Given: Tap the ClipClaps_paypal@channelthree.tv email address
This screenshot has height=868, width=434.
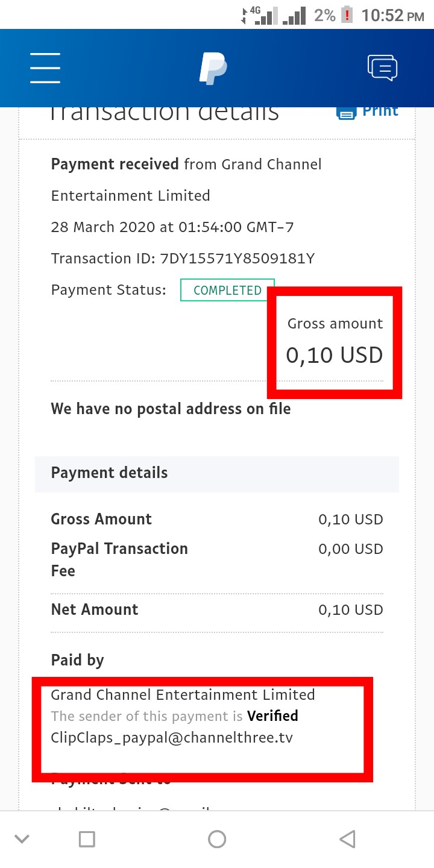Looking at the screenshot, I should pyautogui.click(x=172, y=737).
